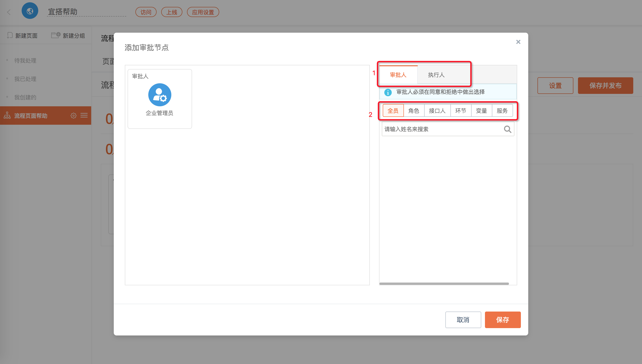Switch to the 审批人 tab

tap(398, 75)
